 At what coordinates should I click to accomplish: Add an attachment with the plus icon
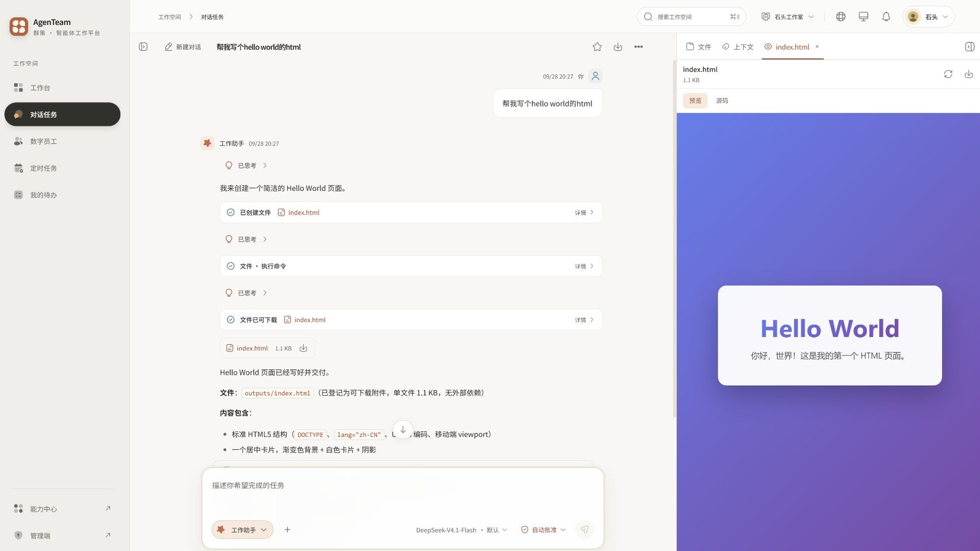(x=287, y=530)
